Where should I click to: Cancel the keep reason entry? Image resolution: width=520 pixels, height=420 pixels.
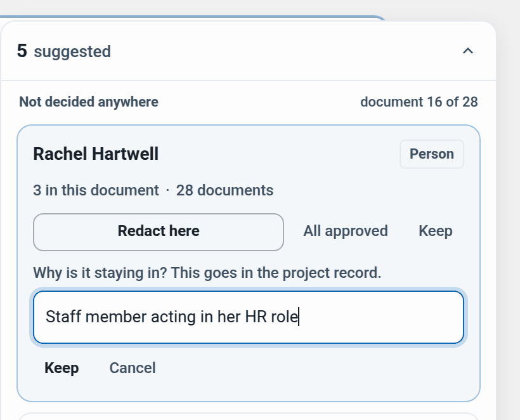[133, 368]
